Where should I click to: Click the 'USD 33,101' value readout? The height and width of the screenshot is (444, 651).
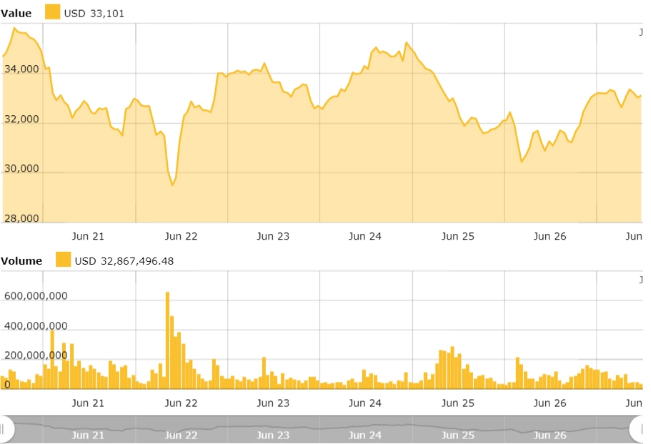pos(94,13)
